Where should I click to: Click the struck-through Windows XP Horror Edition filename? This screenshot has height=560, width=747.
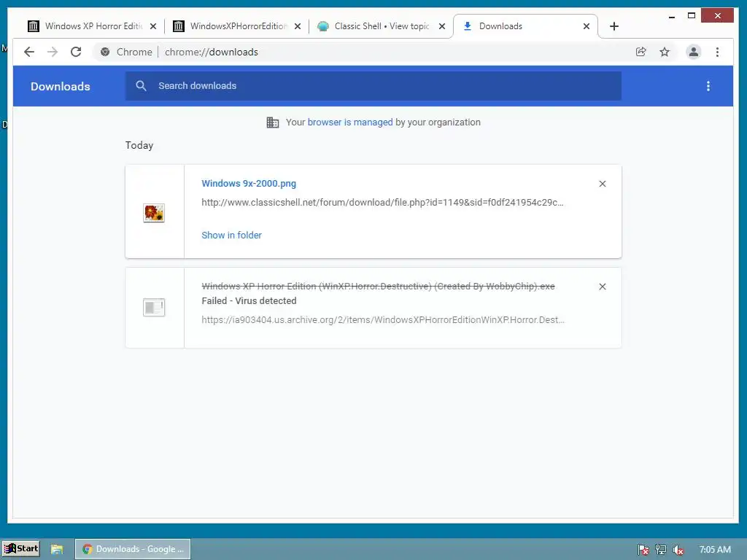click(x=379, y=286)
